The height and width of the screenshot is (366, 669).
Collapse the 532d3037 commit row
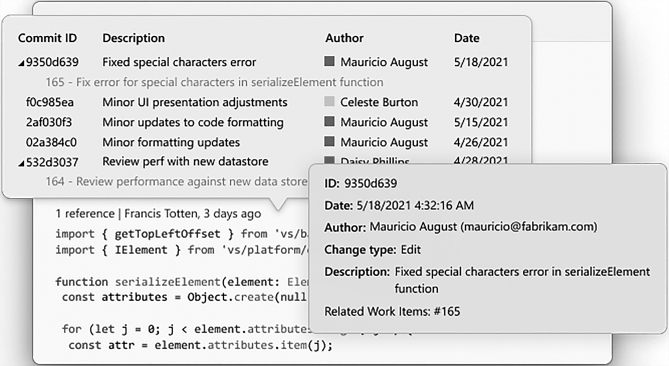(x=21, y=163)
